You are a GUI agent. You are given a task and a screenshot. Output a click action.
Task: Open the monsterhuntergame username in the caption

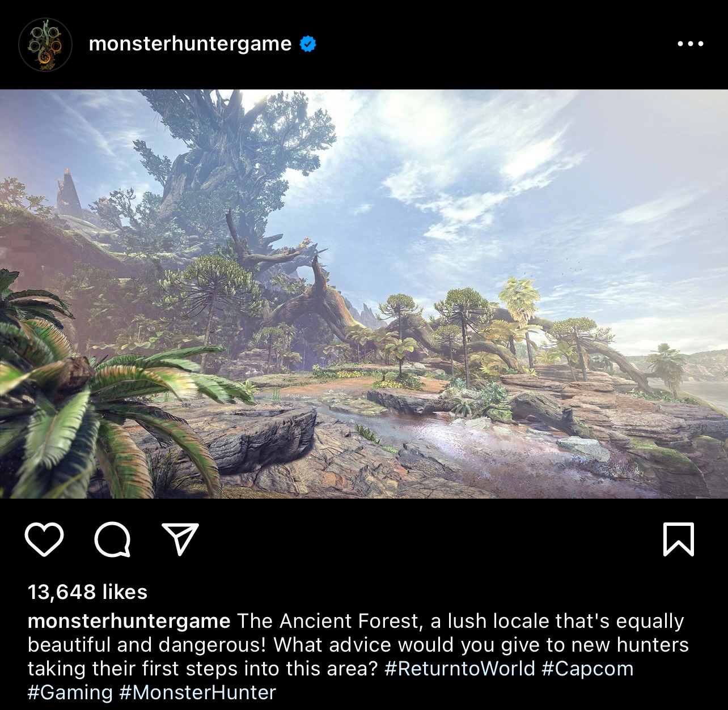pyautogui.click(x=129, y=621)
